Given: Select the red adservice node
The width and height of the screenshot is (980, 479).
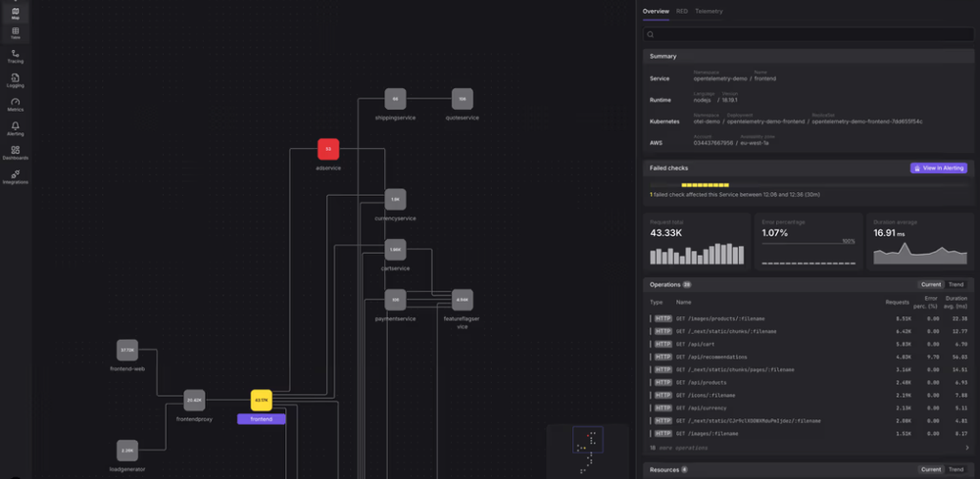Looking at the screenshot, I should pyautogui.click(x=328, y=149).
